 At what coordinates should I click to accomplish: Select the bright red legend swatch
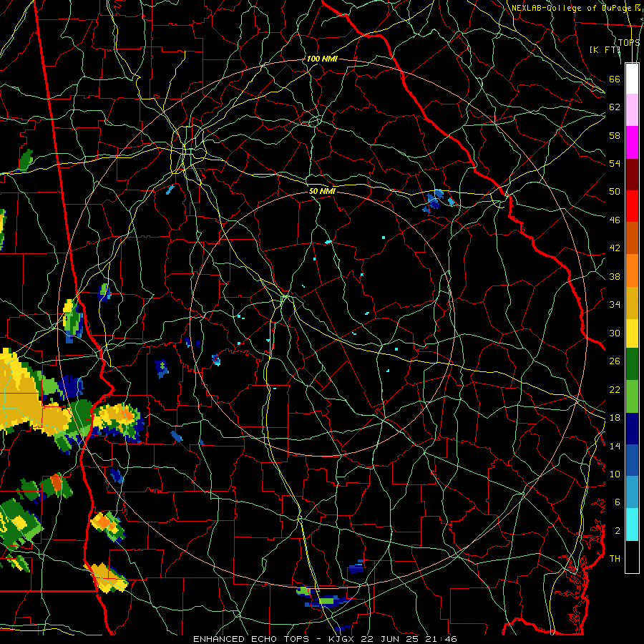(632, 206)
